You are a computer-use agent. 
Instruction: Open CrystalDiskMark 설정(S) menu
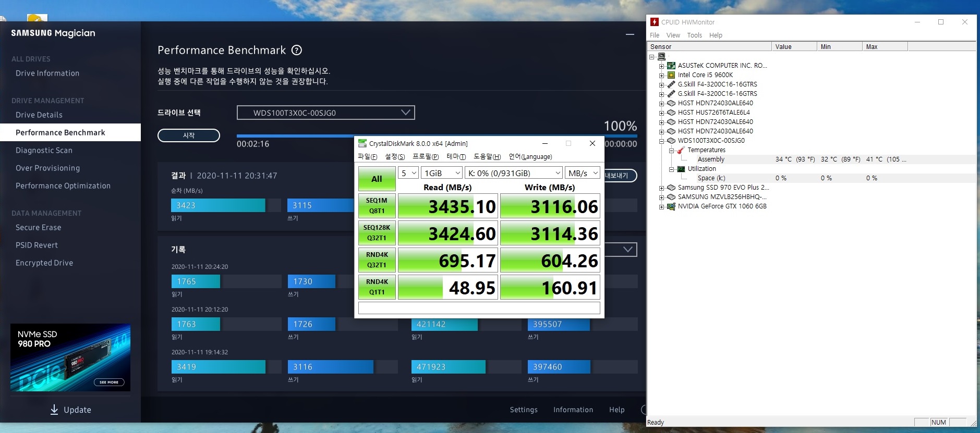(395, 157)
